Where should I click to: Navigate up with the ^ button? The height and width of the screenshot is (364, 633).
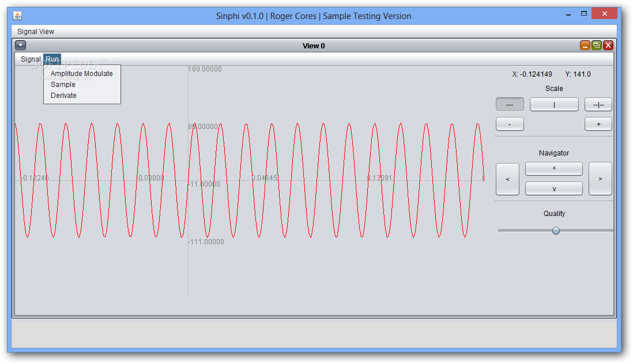tap(554, 169)
